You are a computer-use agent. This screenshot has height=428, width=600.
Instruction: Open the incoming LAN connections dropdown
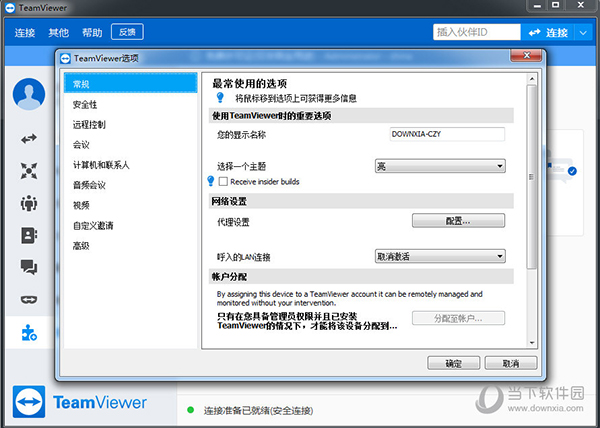(440, 256)
